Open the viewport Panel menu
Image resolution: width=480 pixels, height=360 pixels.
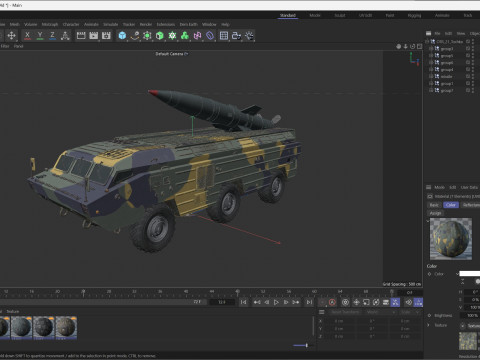[x=18, y=46]
